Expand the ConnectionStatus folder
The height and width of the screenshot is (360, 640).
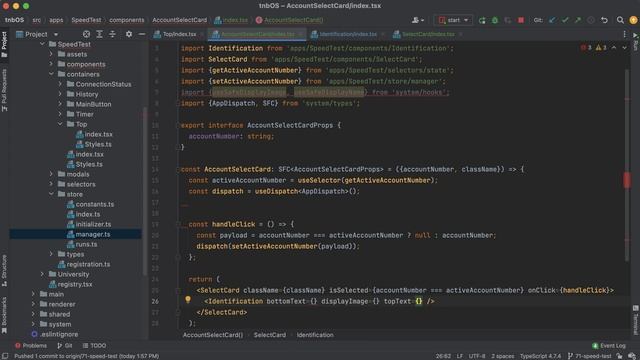tap(60, 84)
